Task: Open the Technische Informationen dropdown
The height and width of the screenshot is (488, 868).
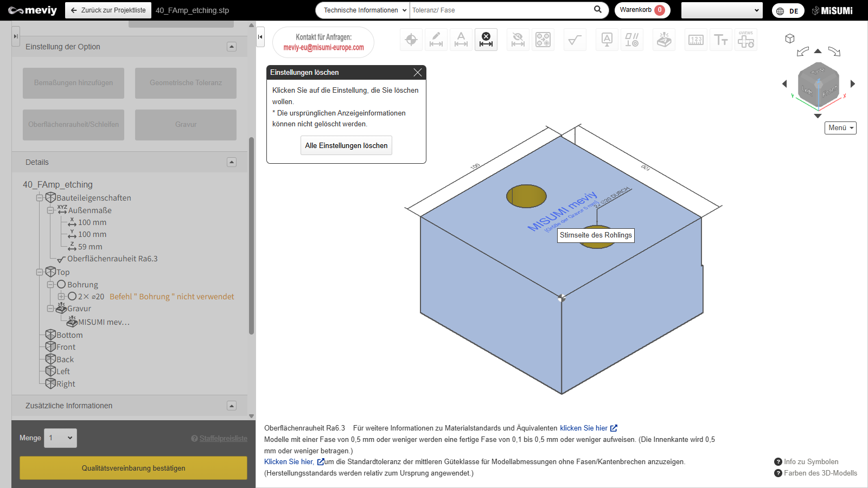Action: tap(362, 10)
